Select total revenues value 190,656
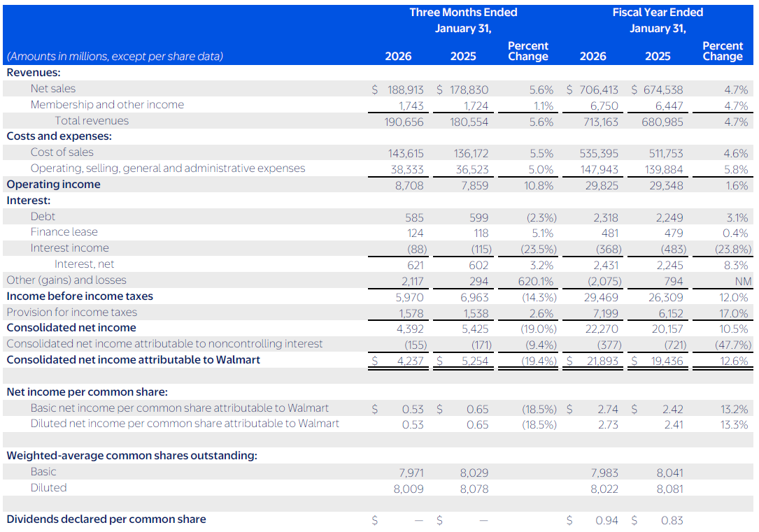This screenshot has width=759, height=532. [404, 122]
